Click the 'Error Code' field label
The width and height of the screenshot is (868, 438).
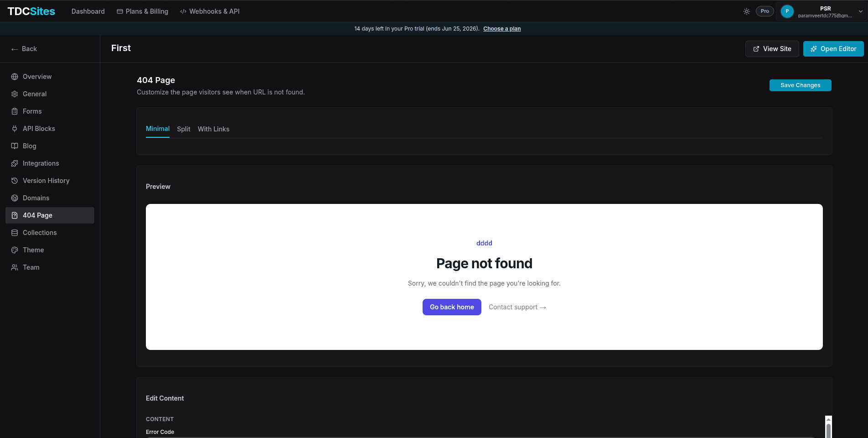(160, 432)
